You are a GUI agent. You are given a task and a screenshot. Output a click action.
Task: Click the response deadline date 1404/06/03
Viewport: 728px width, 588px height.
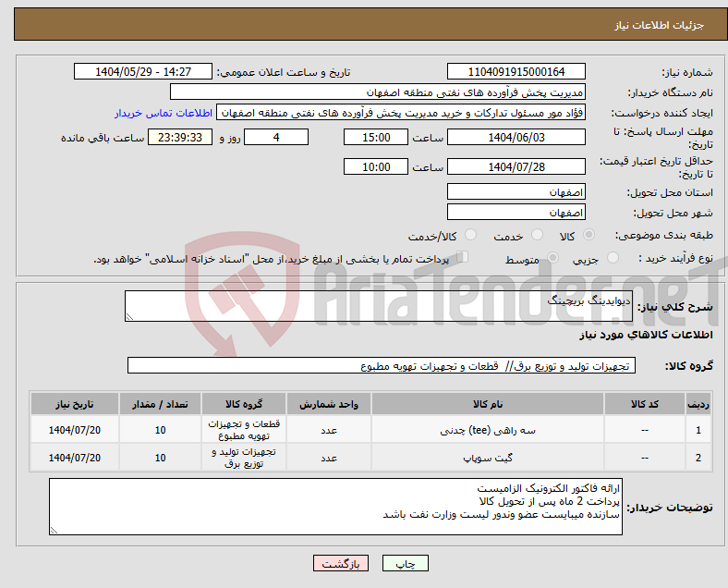[x=516, y=138]
